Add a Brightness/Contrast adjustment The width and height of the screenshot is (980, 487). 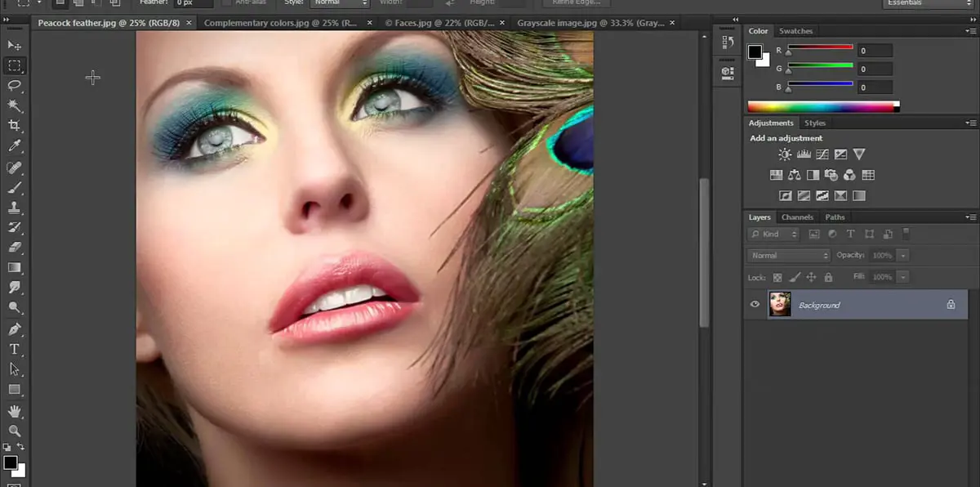pos(785,154)
